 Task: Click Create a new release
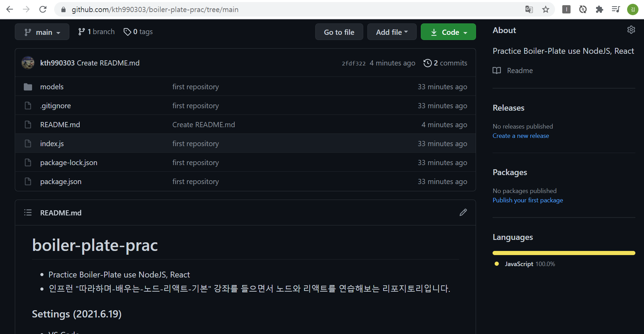pos(521,136)
